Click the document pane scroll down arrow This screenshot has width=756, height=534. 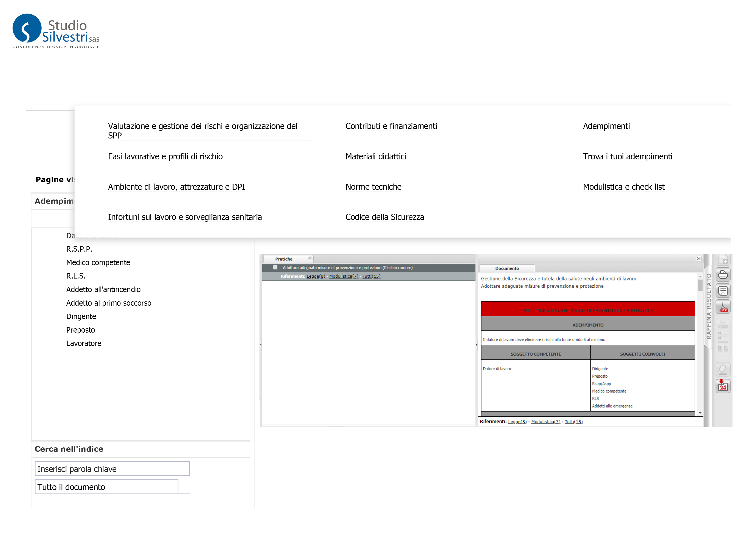point(700,413)
